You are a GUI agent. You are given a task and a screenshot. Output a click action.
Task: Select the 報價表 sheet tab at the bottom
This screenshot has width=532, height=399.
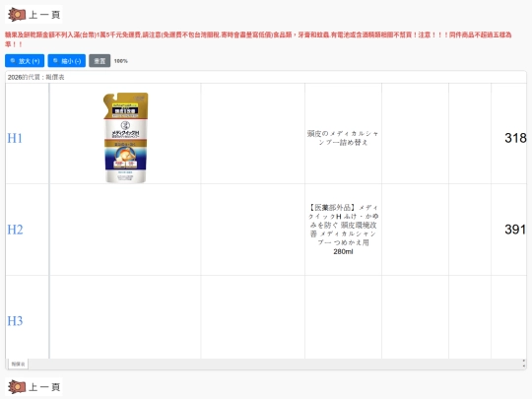pyautogui.click(x=19, y=365)
